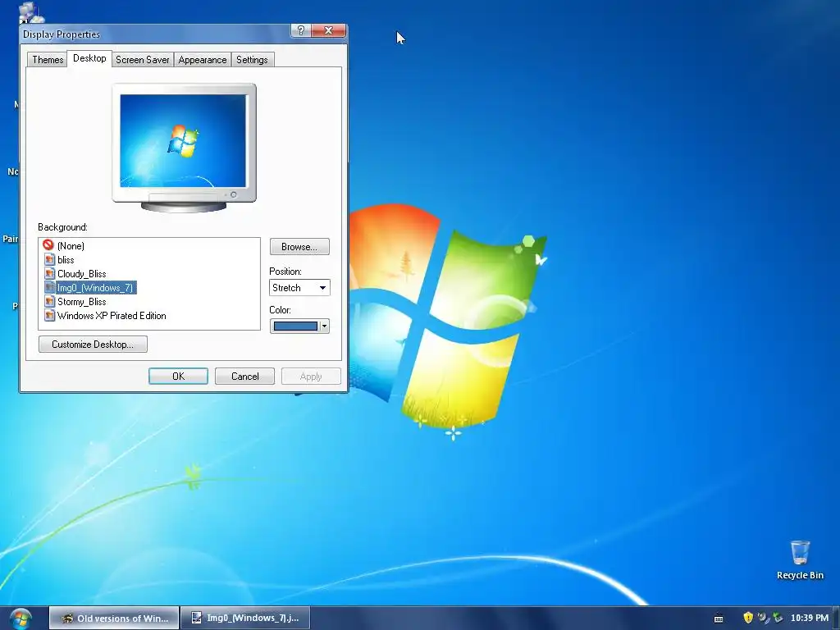The width and height of the screenshot is (840, 630).
Task: Select Img0_(Windows_7) background entry
Action: point(96,288)
